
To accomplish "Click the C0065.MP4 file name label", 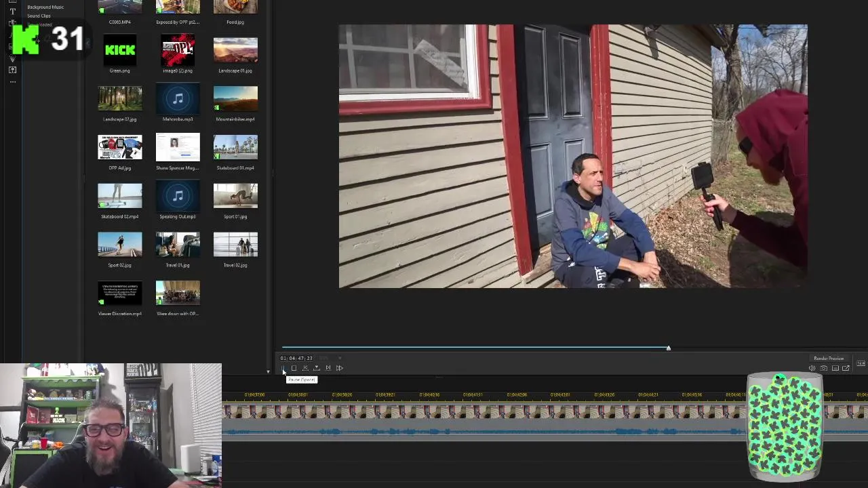I will [120, 22].
